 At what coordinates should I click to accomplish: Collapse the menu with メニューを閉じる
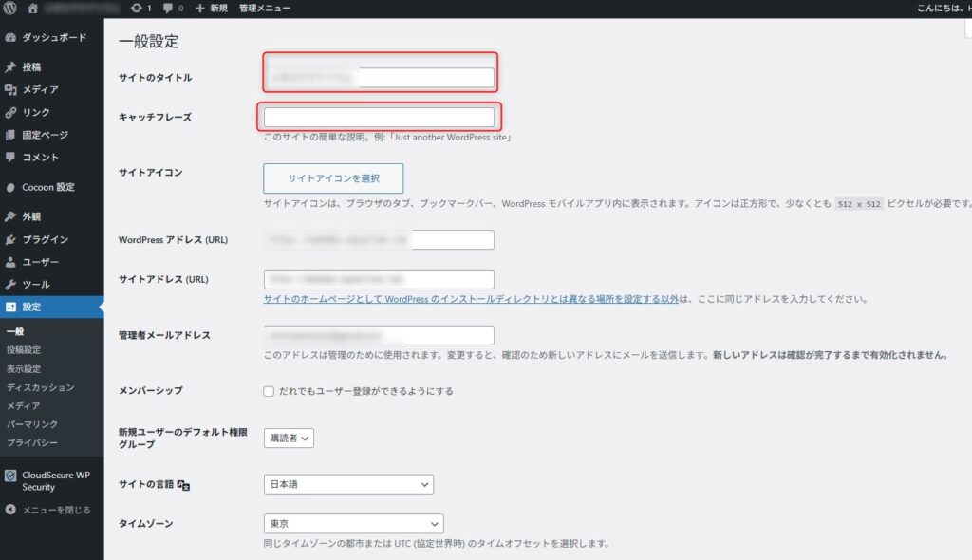coord(55,510)
